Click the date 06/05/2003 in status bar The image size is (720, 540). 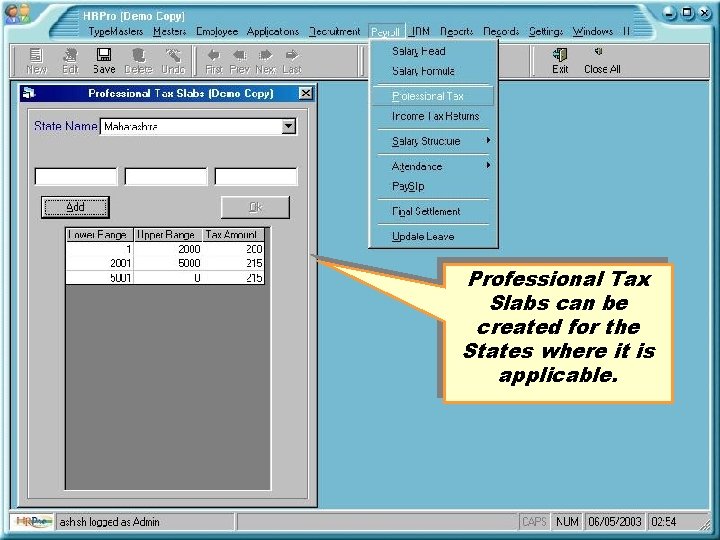click(614, 522)
